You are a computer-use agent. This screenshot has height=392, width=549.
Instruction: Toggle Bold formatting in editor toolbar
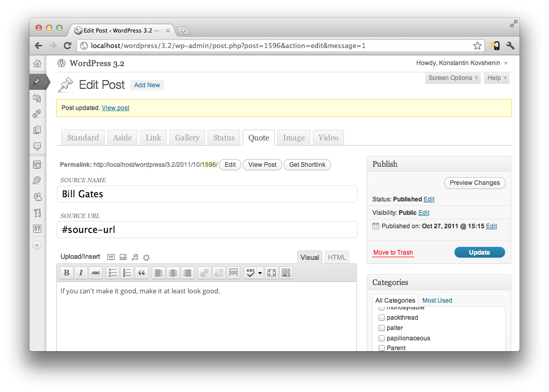tap(67, 273)
